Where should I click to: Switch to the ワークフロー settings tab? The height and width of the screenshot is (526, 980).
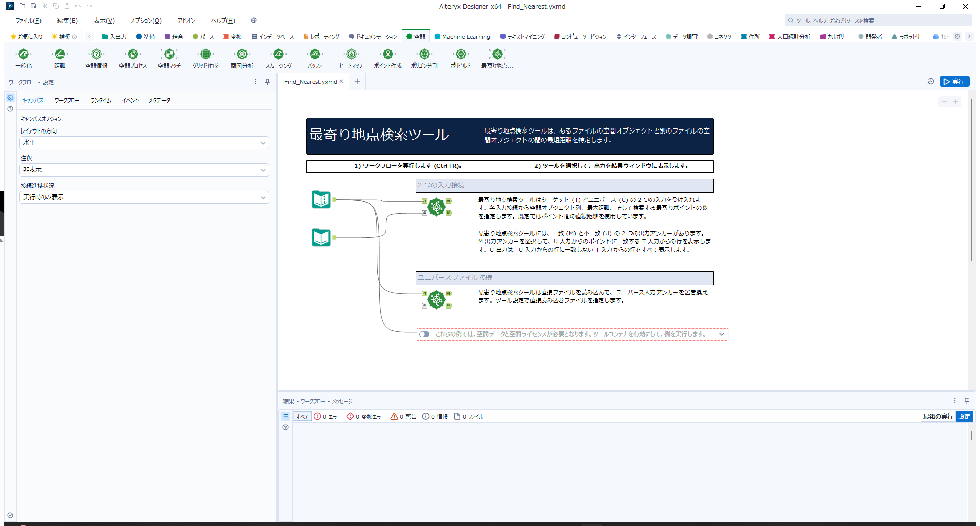point(67,100)
